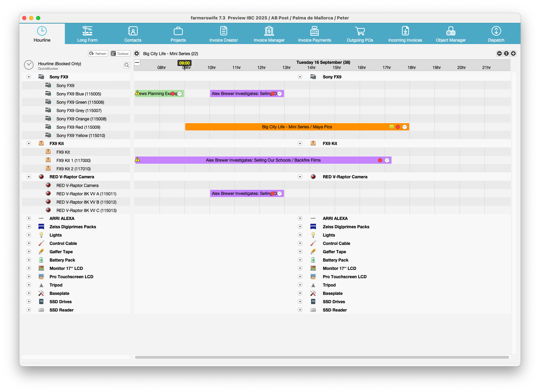Expand SSD Drives group in left tree
The width and height of the screenshot is (540, 392).
pos(29,301)
